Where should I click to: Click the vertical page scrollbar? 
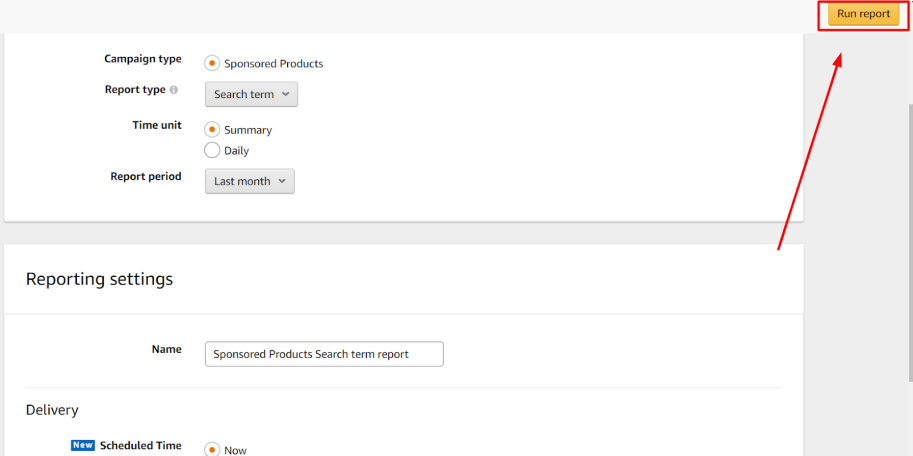click(x=910, y=243)
